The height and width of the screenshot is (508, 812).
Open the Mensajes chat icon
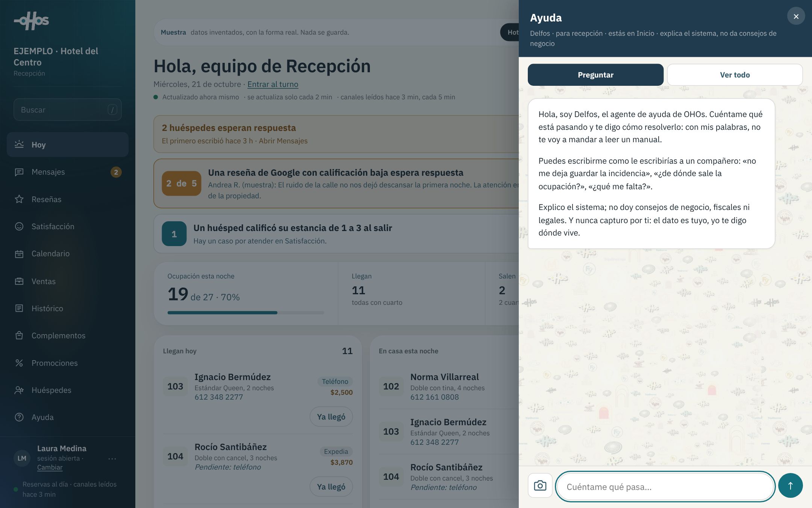(x=19, y=172)
